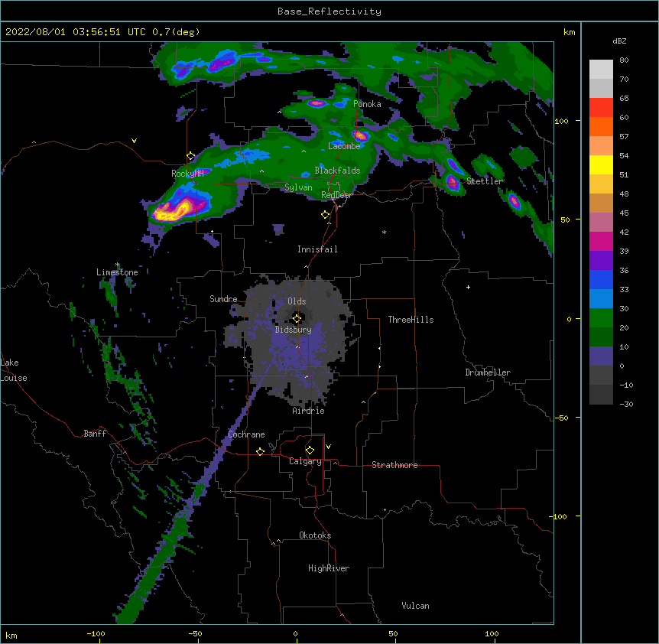Click the km unit label at bottom left
Image resolution: width=659 pixels, height=644 pixels.
pyautogui.click(x=11, y=635)
